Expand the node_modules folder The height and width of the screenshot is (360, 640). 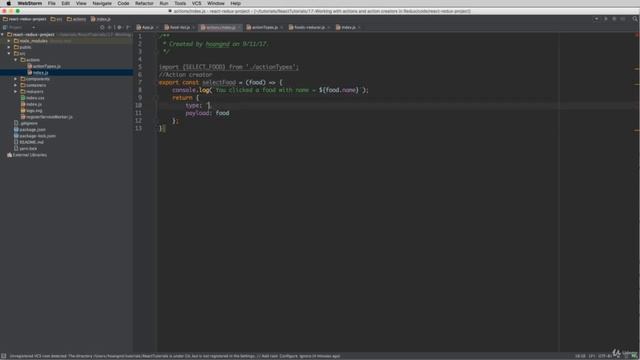[9, 41]
